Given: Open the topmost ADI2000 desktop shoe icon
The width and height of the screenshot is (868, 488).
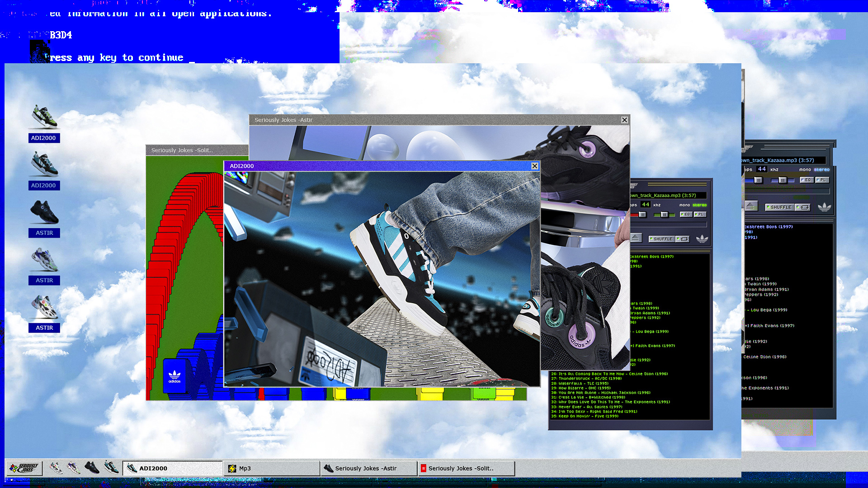Looking at the screenshot, I should (x=44, y=117).
